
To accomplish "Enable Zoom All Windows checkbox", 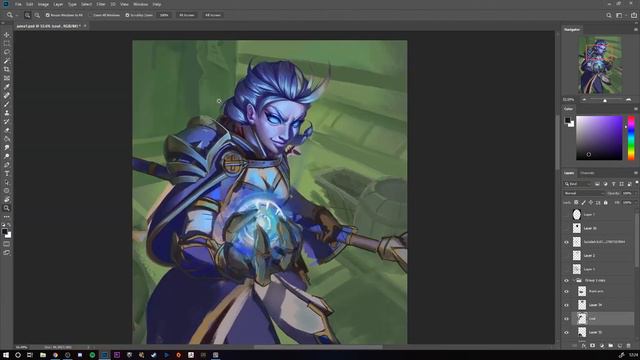I will 91,15.
